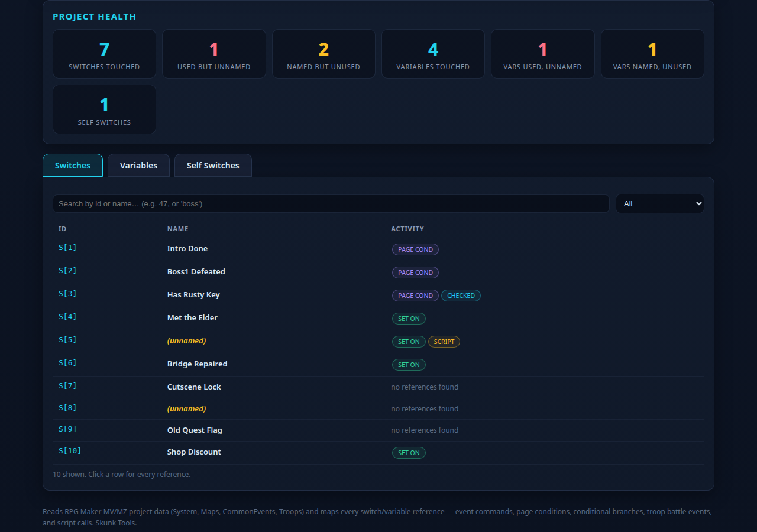Click the S[8] switch ID

tap(67, 408)
